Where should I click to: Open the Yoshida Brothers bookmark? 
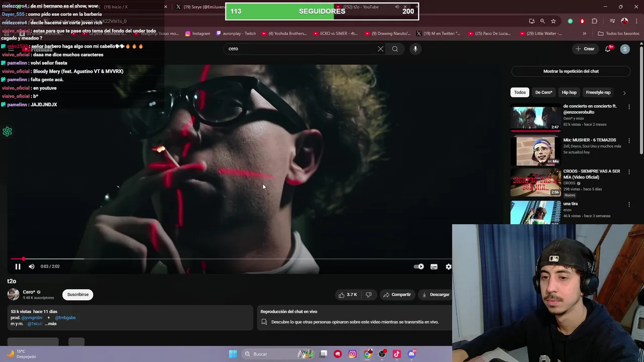tap(284, 34)
